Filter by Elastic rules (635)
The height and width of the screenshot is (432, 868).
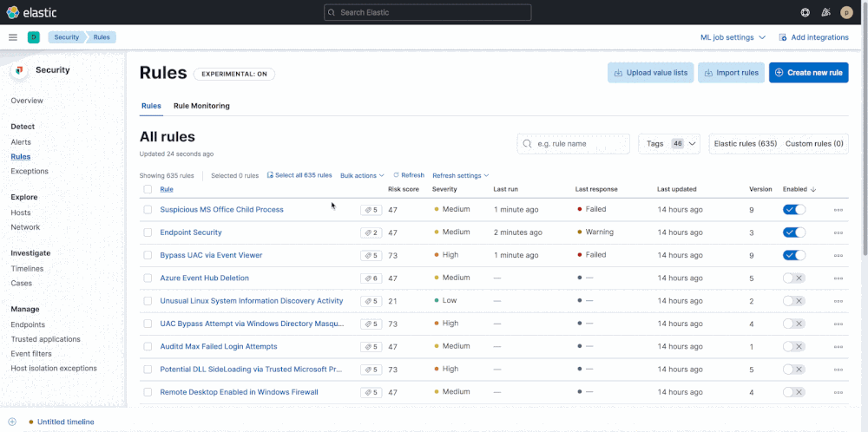tap(746, 143)
